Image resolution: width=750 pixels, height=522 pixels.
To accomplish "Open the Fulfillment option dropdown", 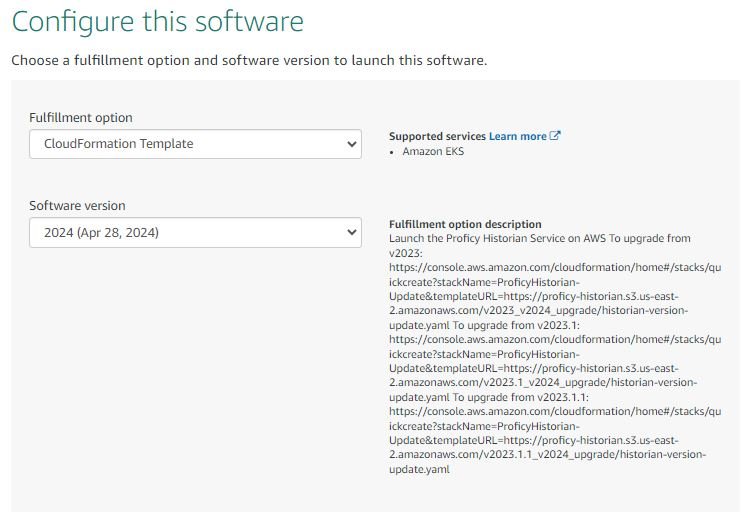I will (x=195, y=144).
